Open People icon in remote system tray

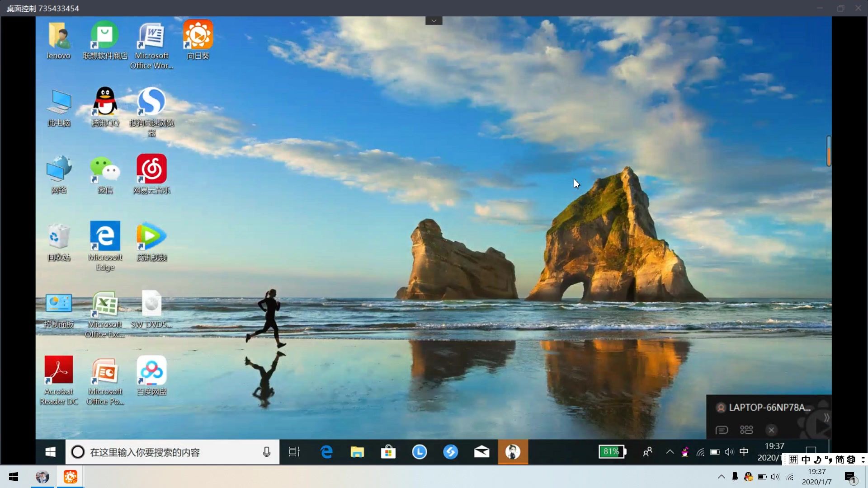[647, 452]
